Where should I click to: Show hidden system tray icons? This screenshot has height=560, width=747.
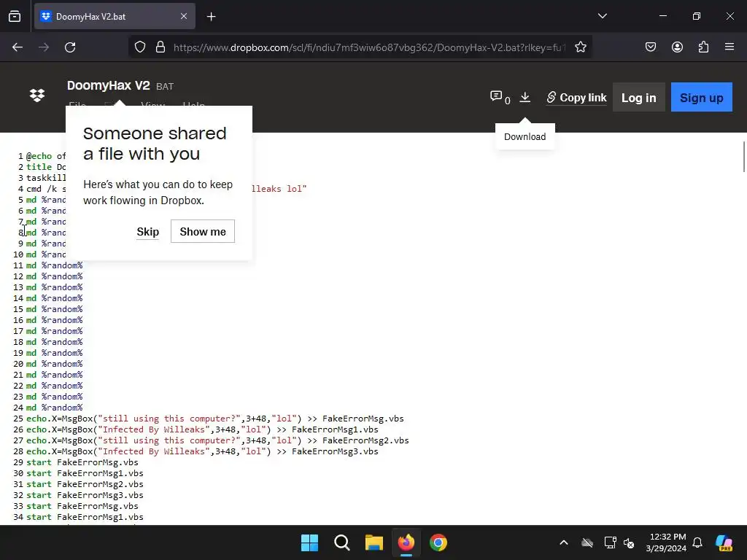[x=564, y=542]
